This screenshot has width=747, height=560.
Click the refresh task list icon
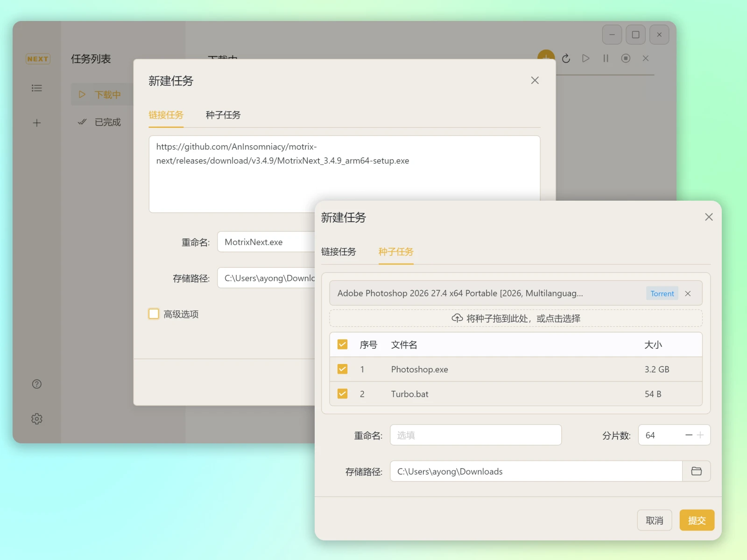(x=566, y=58)
